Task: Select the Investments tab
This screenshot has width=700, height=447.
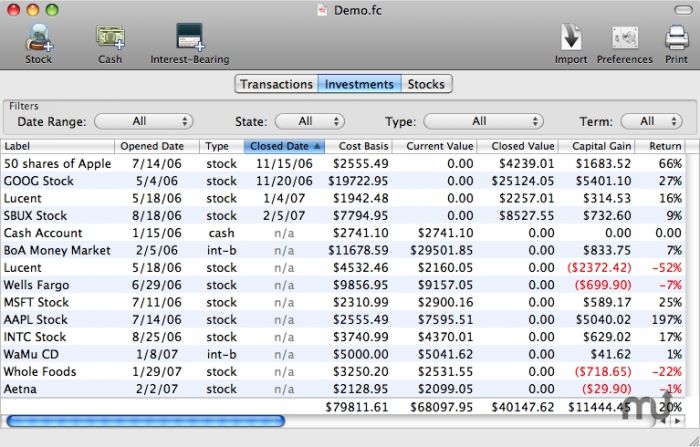Action: 359,84
